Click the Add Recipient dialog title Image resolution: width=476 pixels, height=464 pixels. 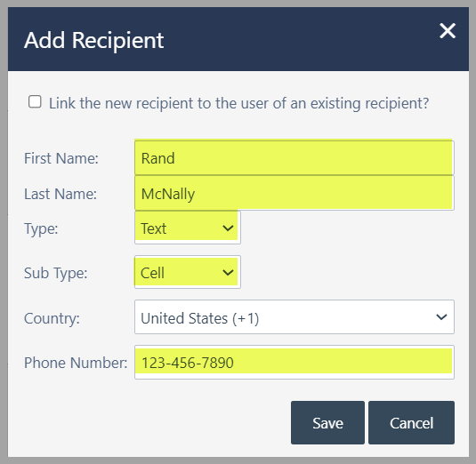(x=94, y=40)
